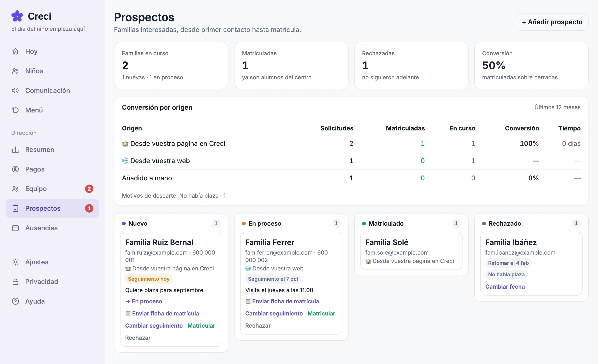Click the Retomar el 4 feb tag
Viewport: 598px width, 364px height.
pos(508,263)
